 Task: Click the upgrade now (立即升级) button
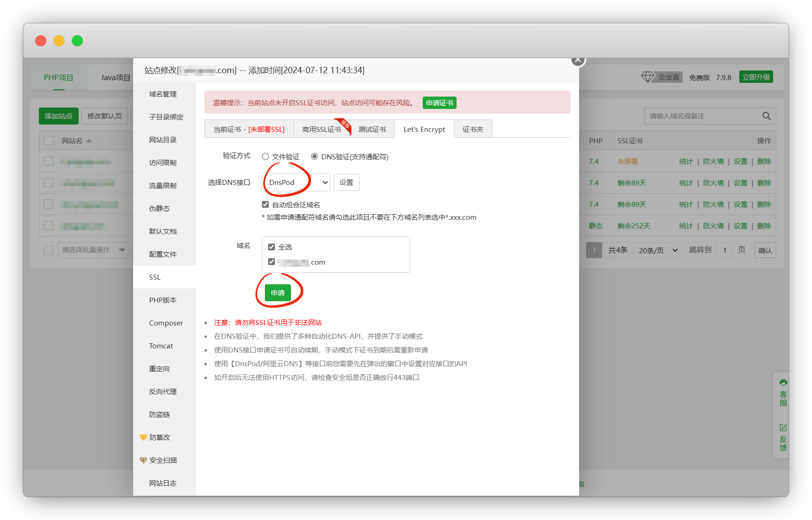point(756,77)
